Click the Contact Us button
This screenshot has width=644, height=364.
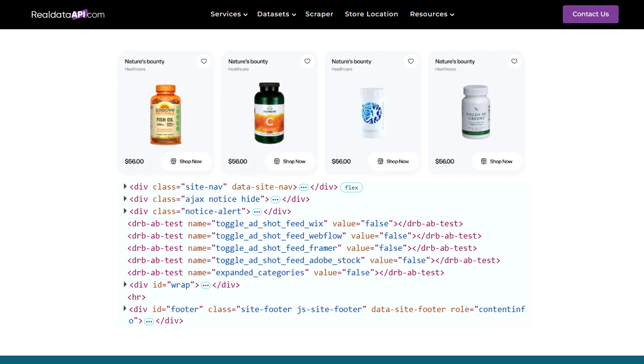(590, 14)
